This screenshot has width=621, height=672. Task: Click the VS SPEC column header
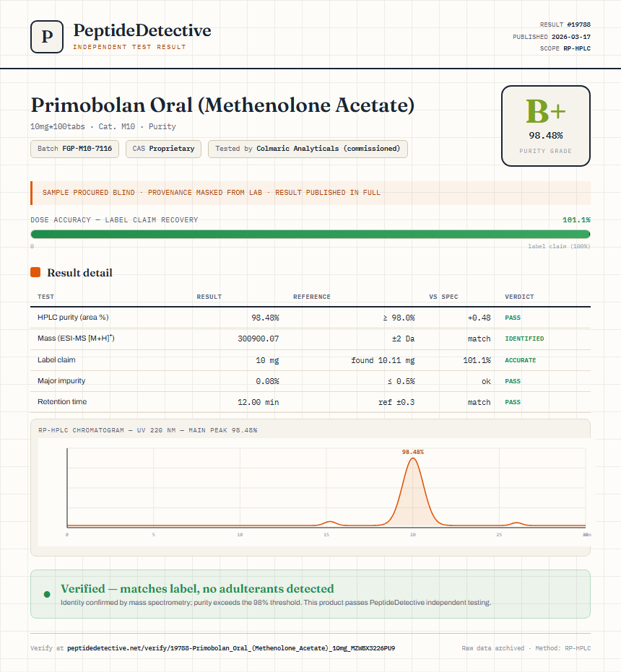coord(443,297)
